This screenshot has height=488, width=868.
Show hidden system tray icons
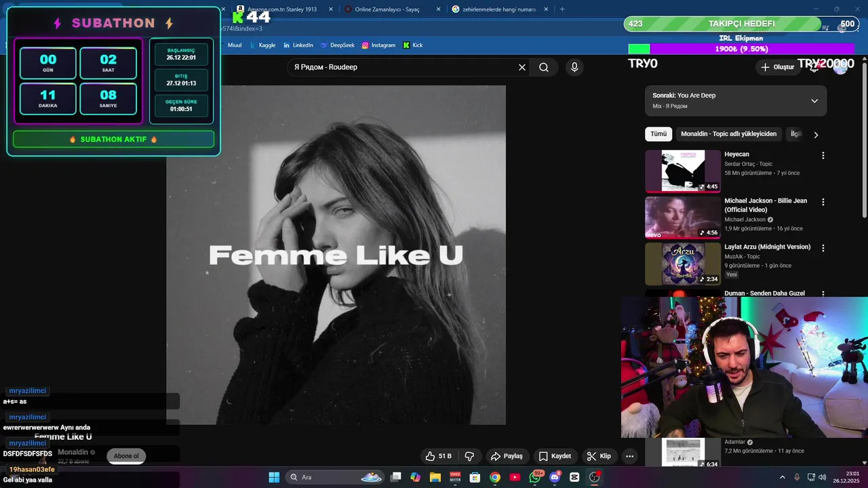pyautogui.click(x=782, y=477)
